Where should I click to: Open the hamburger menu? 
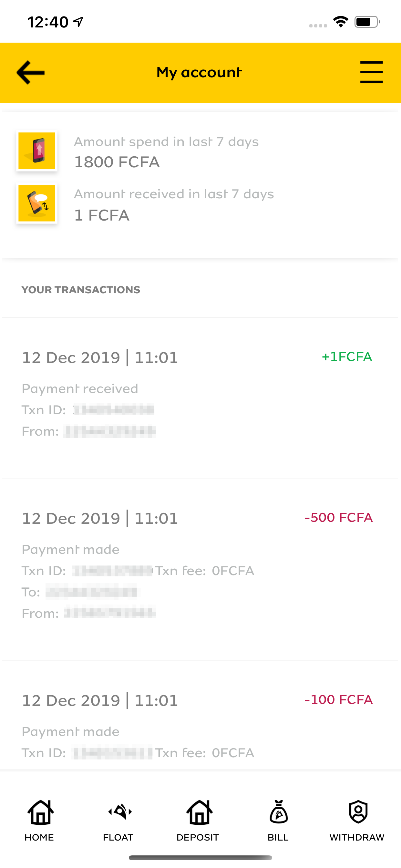(x=371, y=72)
